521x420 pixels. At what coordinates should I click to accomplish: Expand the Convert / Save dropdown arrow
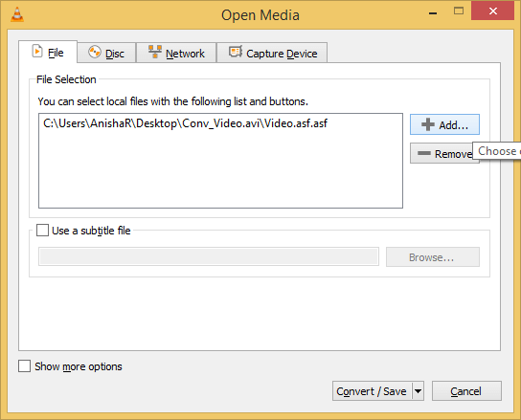[418, 391]
